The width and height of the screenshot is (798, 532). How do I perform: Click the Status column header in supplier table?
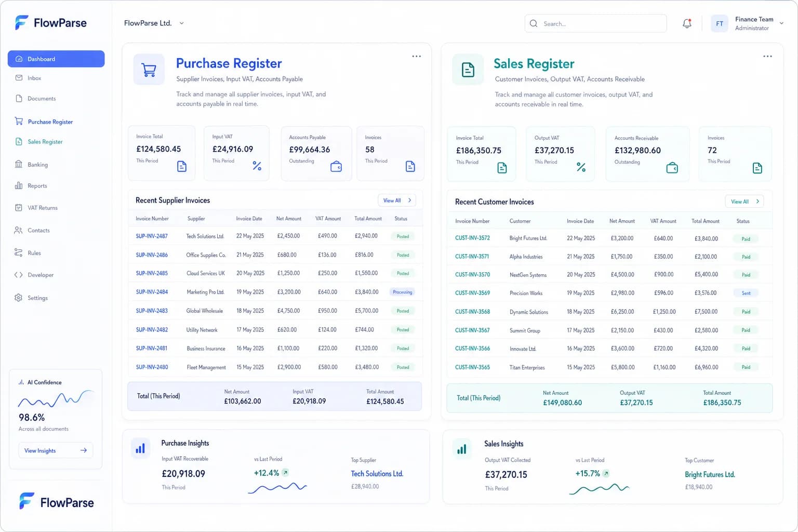point(401,219)
